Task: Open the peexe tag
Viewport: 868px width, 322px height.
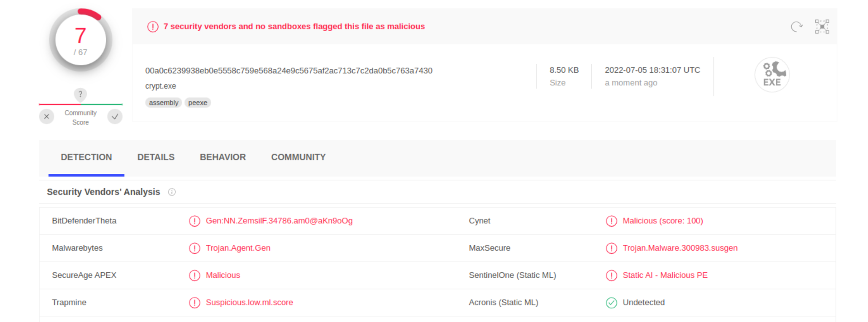Action: pos(197,102)
